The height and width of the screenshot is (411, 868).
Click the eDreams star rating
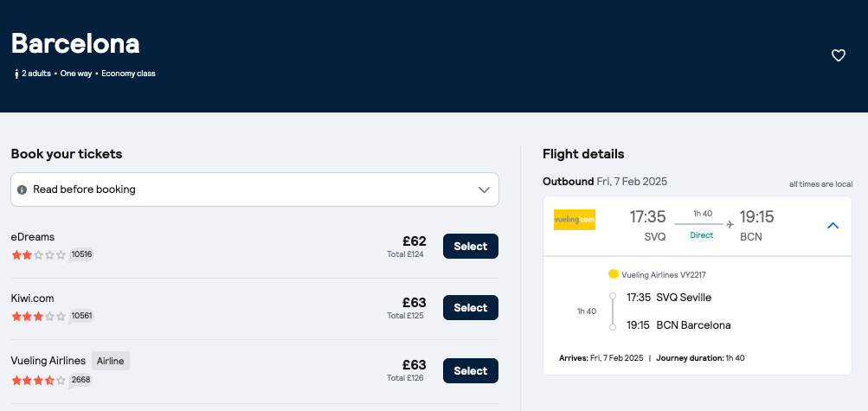point(38,255)
